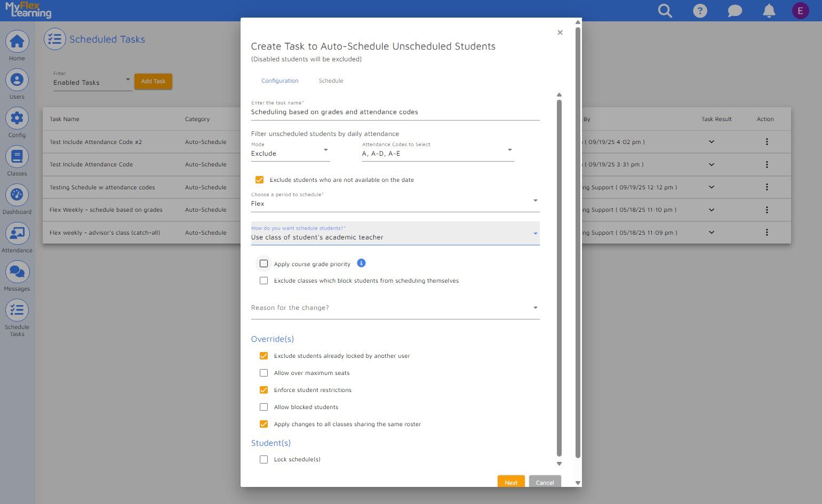Click the Scheduled Tasks page header icon
822x504 pixels.
click(x=55, y=39)
